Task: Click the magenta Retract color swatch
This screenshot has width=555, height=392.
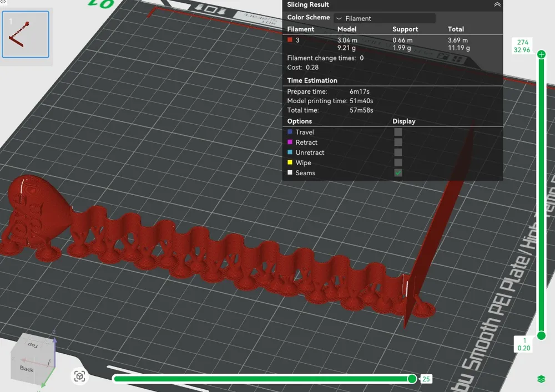Action: pyautogui.click(x=290, y=142)
